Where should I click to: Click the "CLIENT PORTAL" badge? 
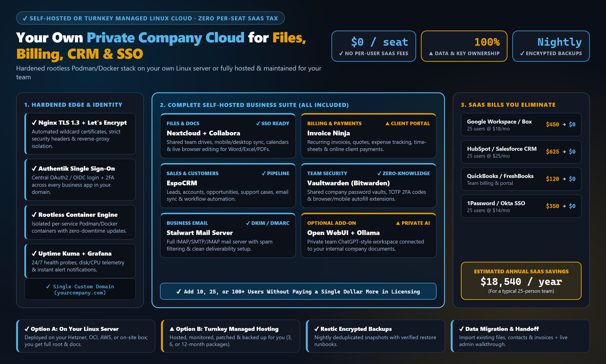pyautogui.click(x=408, y=124)
